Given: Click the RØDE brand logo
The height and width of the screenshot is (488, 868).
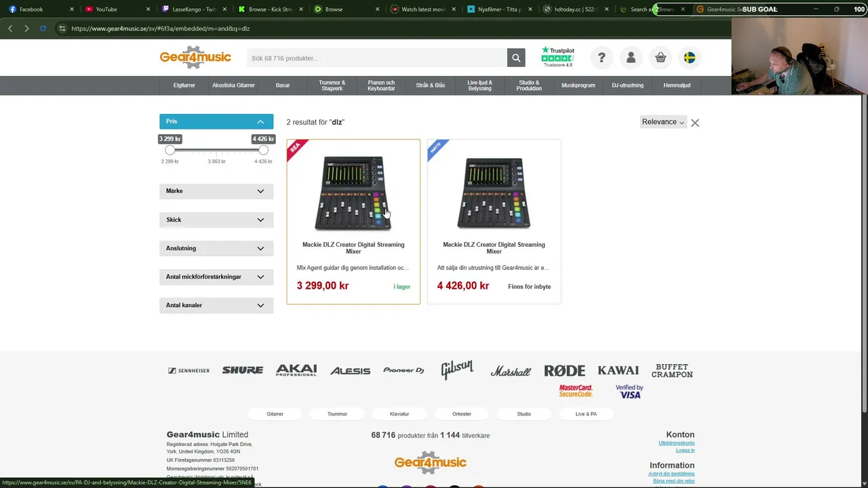Looking at the screenshot, I should [x=564, y=371].
